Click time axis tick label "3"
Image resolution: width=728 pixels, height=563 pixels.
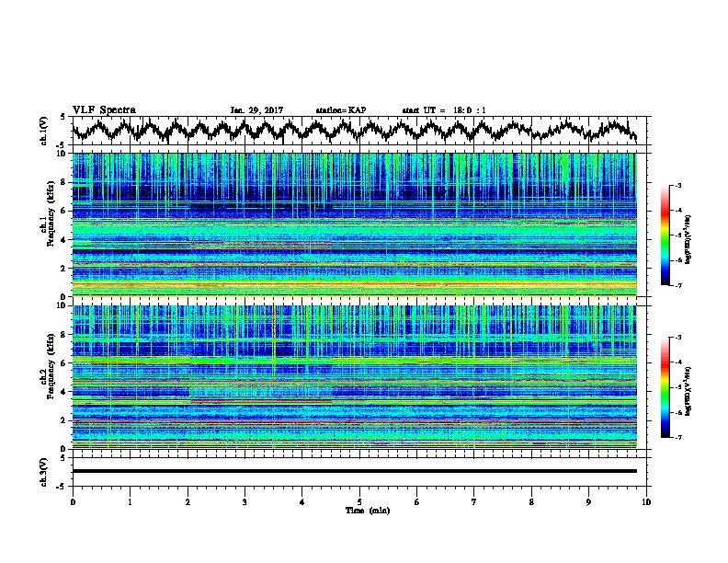pos(245,501)
